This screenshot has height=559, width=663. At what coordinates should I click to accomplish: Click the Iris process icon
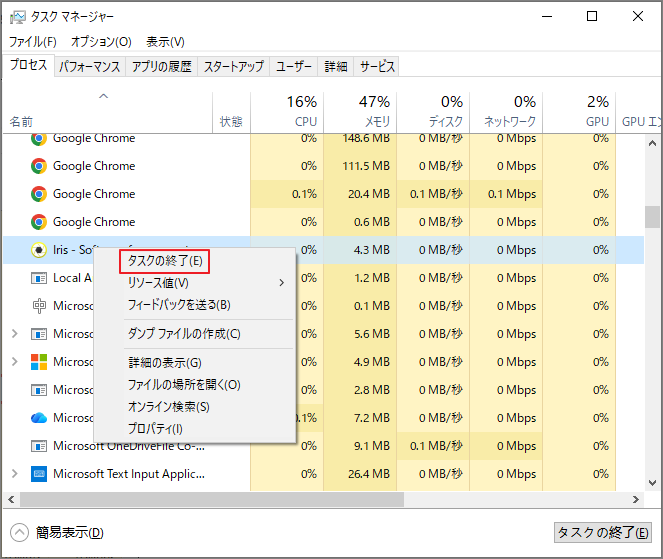[39, 250]
